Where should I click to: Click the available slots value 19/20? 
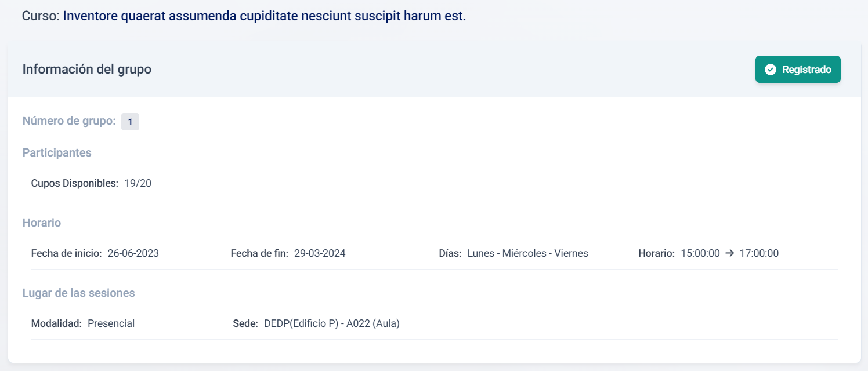[x=138, y=183]
